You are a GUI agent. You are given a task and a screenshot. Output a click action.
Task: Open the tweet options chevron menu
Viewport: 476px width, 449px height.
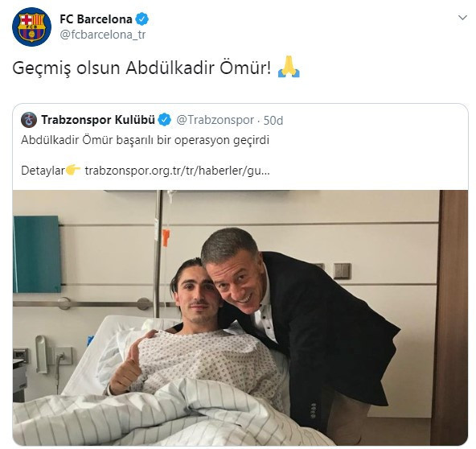(x=462, y=18)
